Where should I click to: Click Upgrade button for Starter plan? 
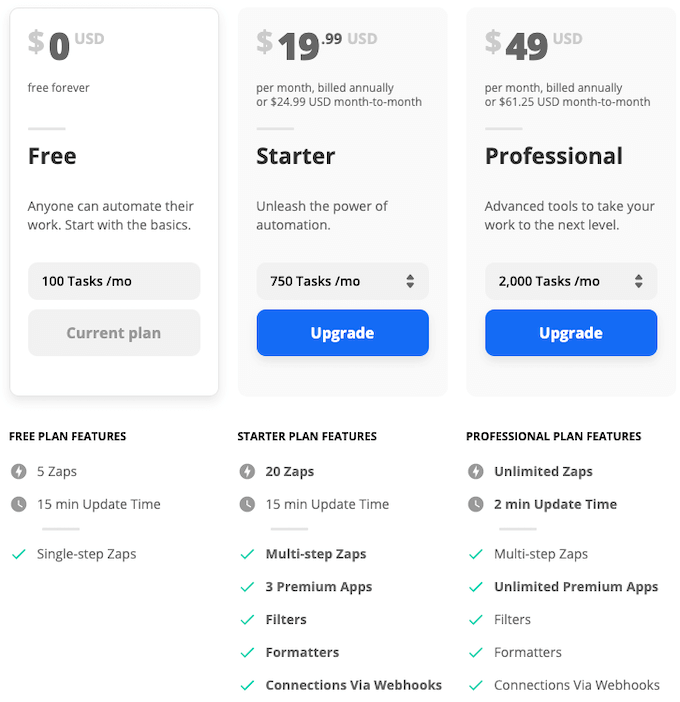pos(342,333)
